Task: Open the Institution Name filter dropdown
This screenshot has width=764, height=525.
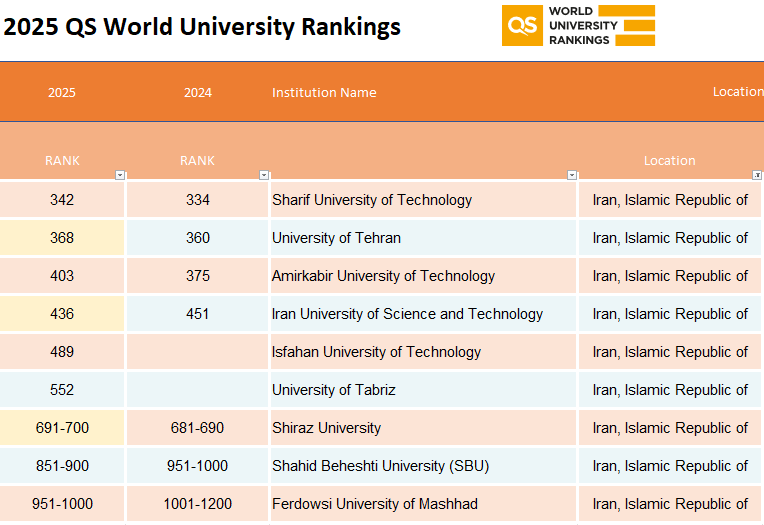Action: click(x=572, y=175)
